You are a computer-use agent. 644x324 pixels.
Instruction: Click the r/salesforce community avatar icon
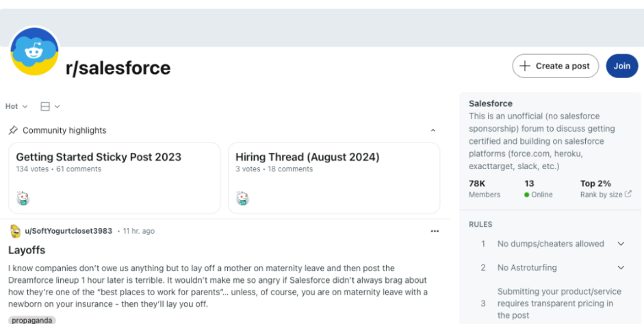pyautogui.click(x=34, y=51)
